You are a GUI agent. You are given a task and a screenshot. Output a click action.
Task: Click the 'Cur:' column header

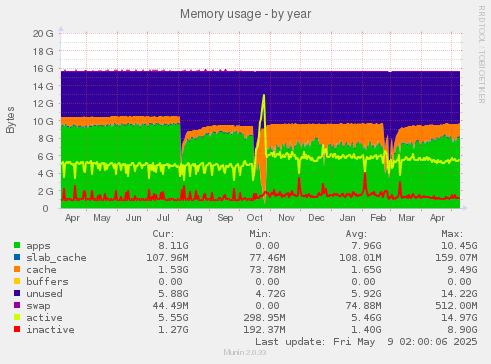click(x=163, y=234)
